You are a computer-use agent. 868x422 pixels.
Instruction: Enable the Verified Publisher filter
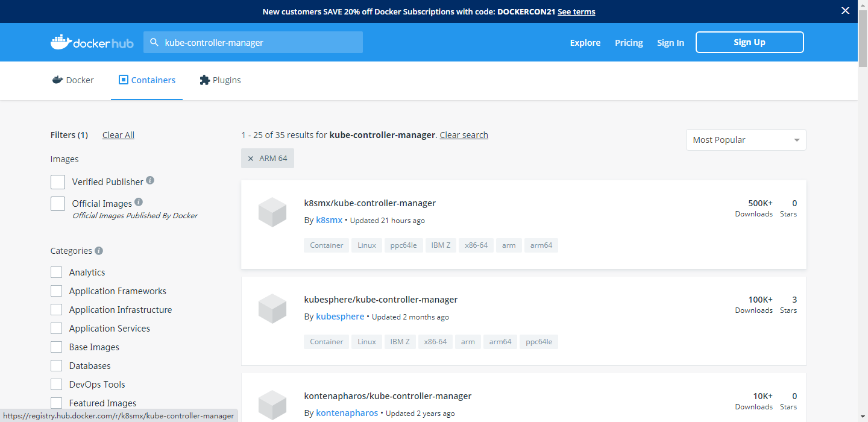click(58, 181)
